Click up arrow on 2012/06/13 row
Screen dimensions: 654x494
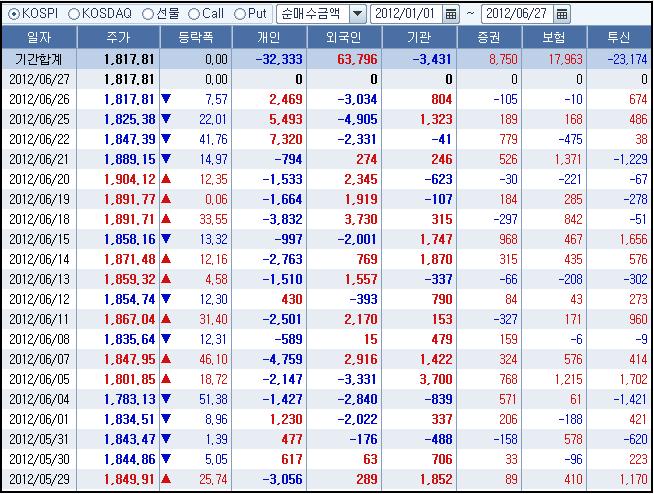coord(166,279)
